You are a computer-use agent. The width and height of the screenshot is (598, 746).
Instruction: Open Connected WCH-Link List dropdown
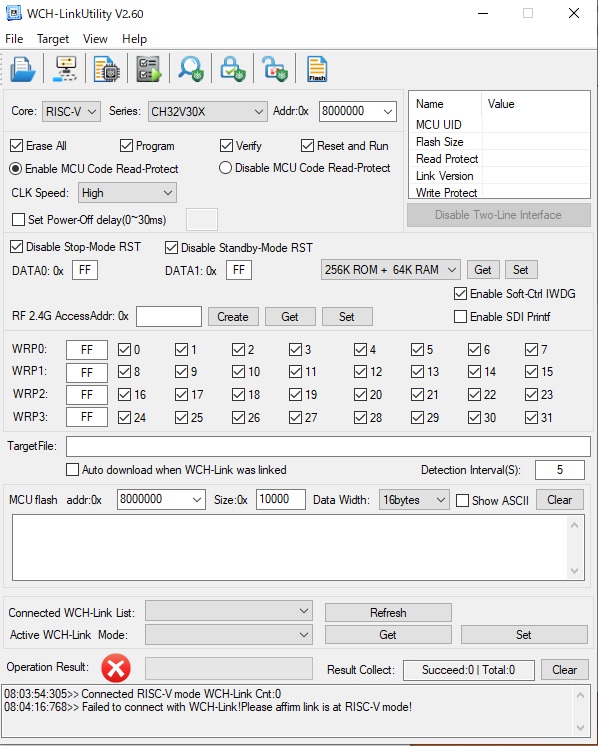(229, 611)
